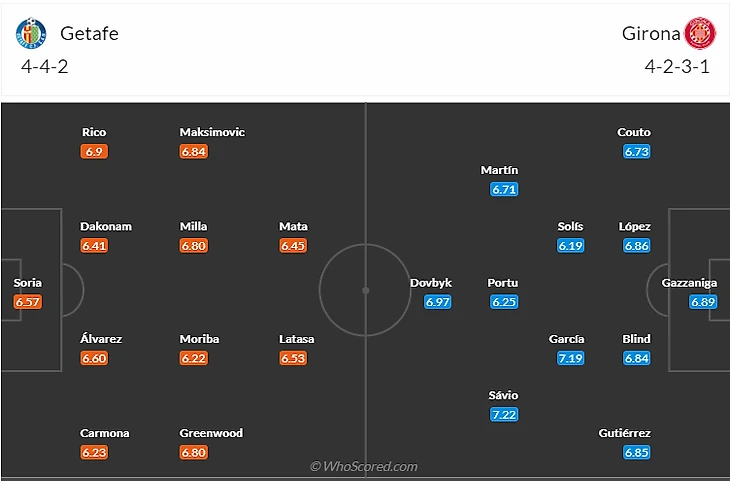Click Latasa's 6.53 rating badge
730x481 pixels.
pos(293,358)
